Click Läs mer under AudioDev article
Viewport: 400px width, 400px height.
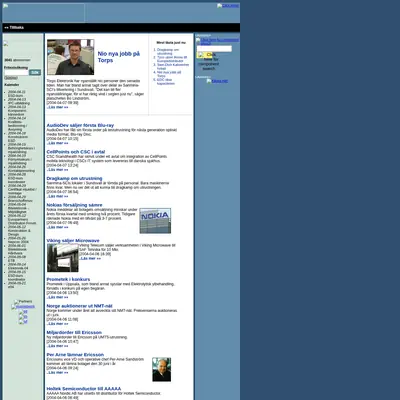(57, 143)
